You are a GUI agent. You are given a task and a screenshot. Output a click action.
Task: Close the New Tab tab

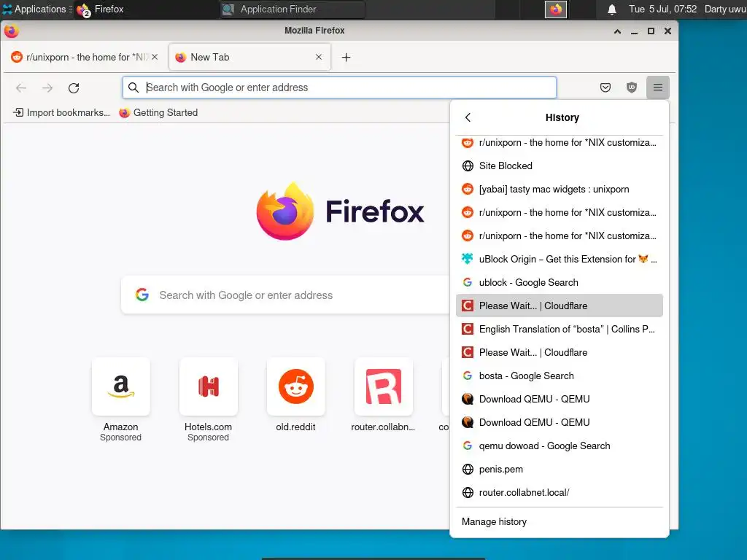[319, 57]
